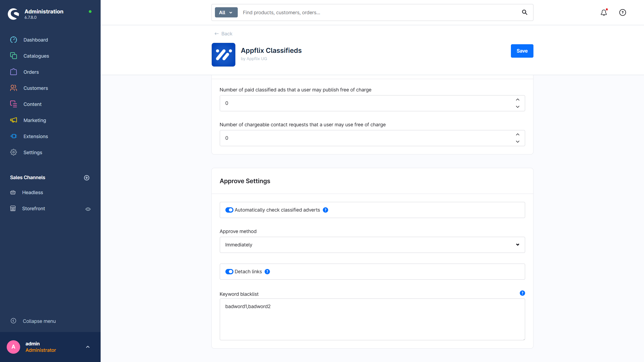Expand the admin user menu chevron
This screenshot has width=644, height=362.
point(88,347)
